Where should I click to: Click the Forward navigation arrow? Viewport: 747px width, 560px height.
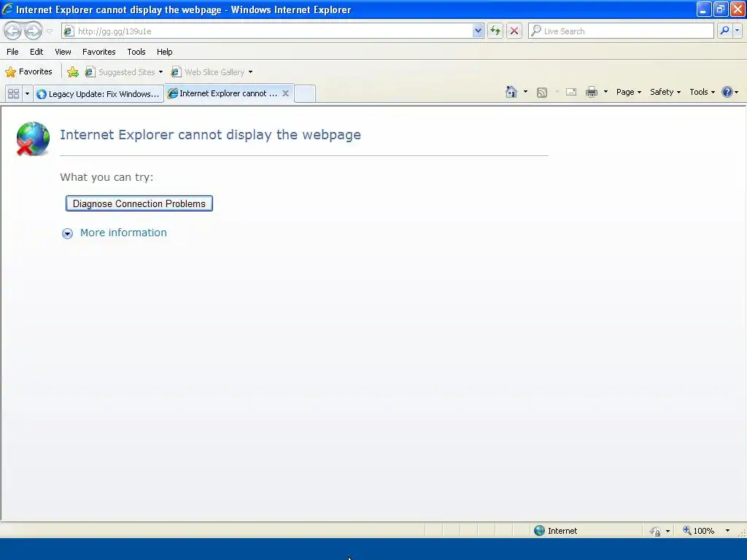click(33, 31)
